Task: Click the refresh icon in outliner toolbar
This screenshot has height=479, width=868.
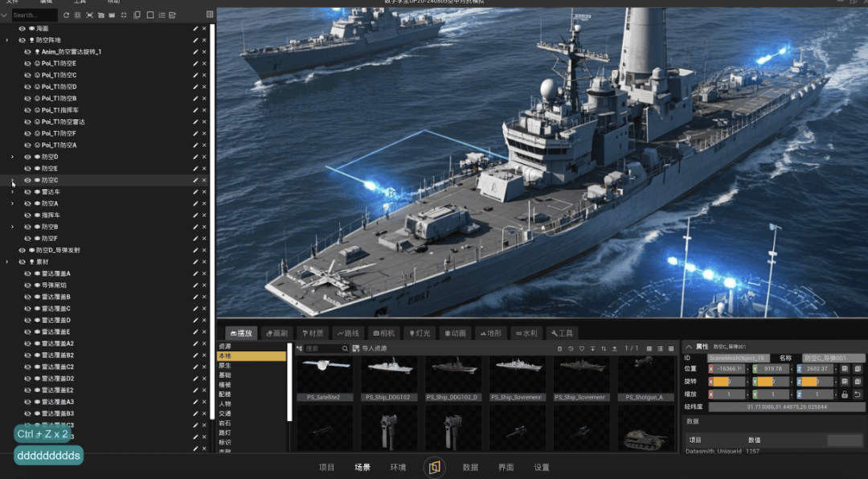Action: click(x=66, y=14)
